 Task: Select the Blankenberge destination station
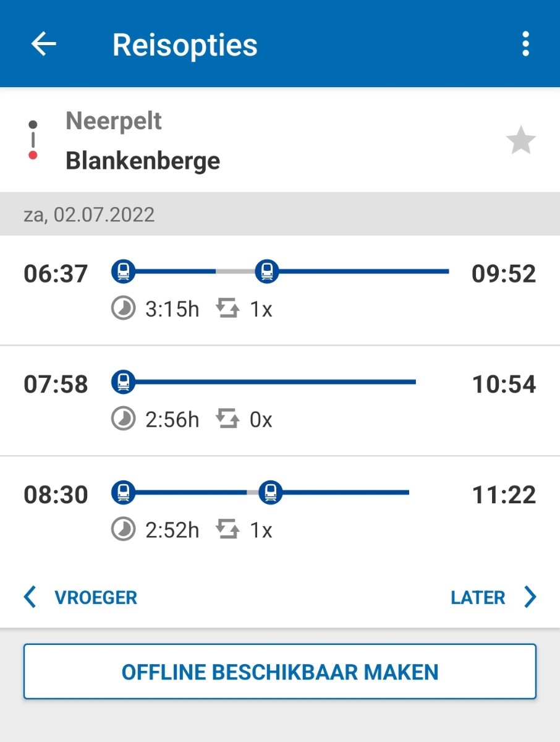(x=143, y=161)
